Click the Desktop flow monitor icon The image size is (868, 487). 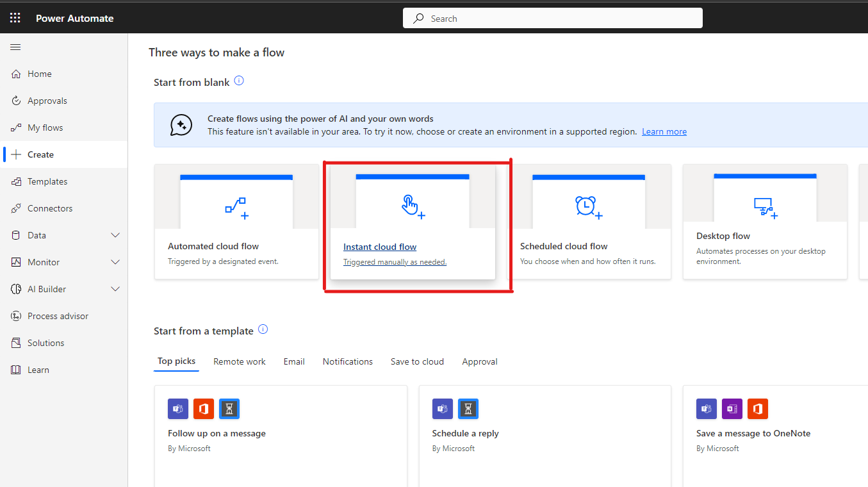click(765, 208)
